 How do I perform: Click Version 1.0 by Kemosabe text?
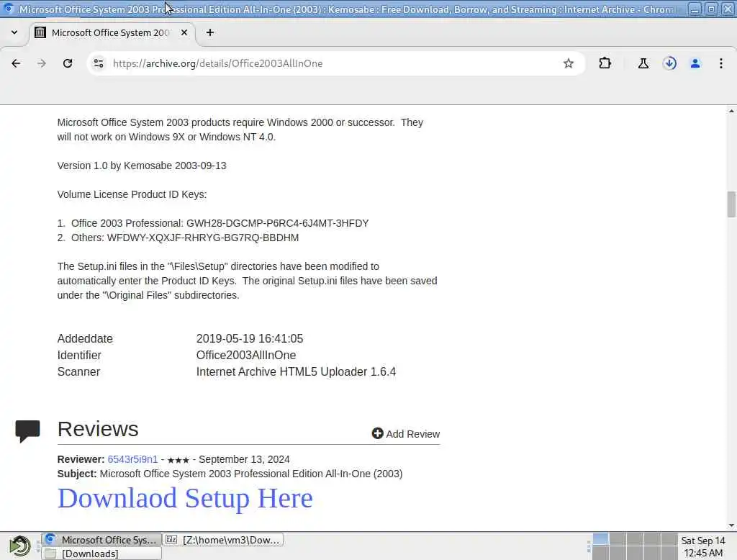(x=142, y=166)
